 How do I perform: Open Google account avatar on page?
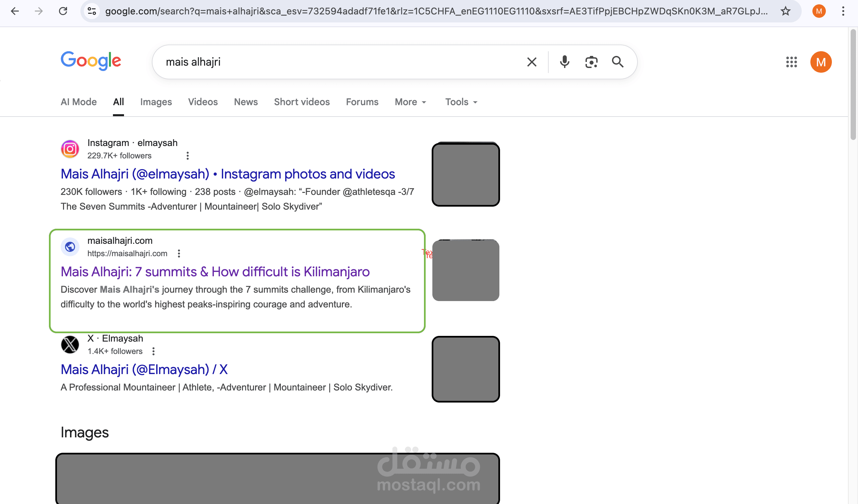(x=821, y=62)
